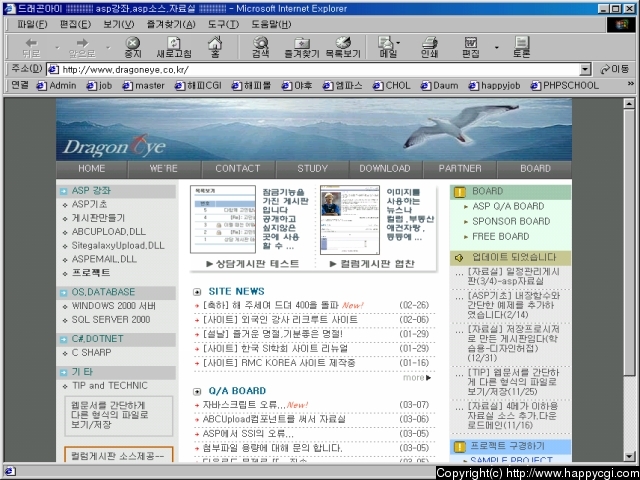Viewport: 640px width, 480px height.
Task: Open the TIP and TECHNIC sidebar link
Action: [110, 386]
